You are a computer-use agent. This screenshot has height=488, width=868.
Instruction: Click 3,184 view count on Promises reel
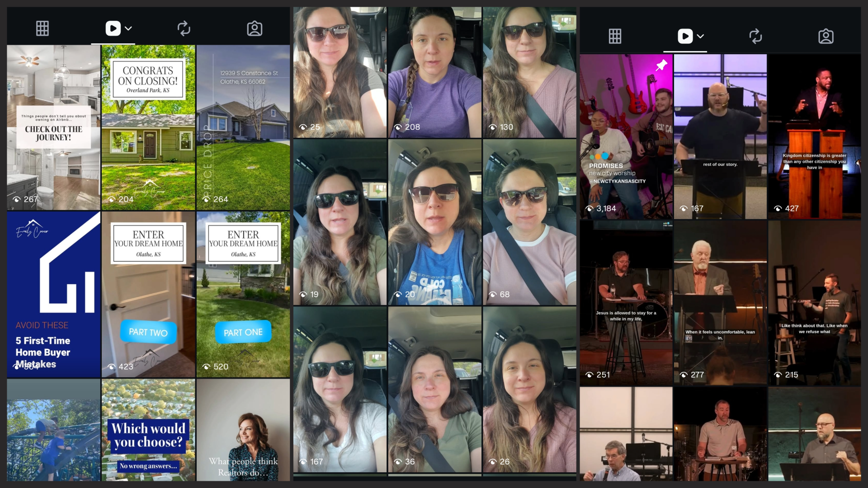click(601, 209)
